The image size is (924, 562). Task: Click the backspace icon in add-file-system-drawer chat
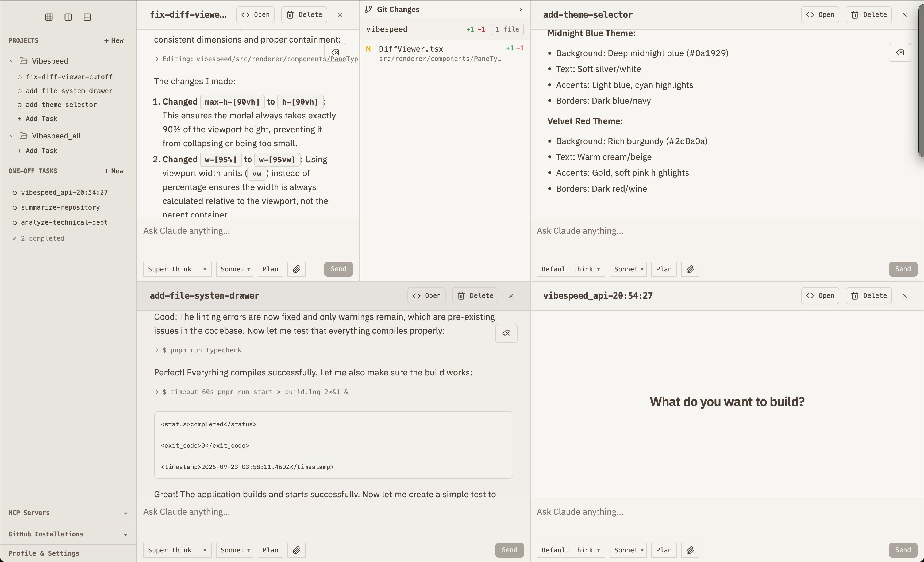click(506, 333)
